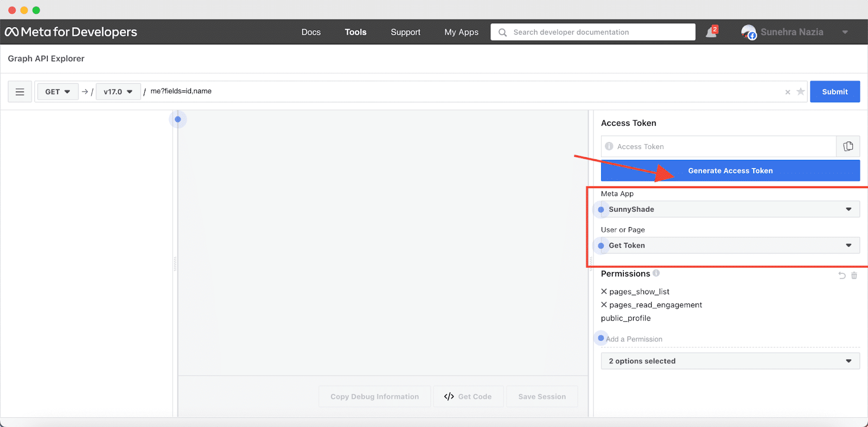Open the Tools menu
868x427 pixels.
pyautogui.click(x=355, y=32)
